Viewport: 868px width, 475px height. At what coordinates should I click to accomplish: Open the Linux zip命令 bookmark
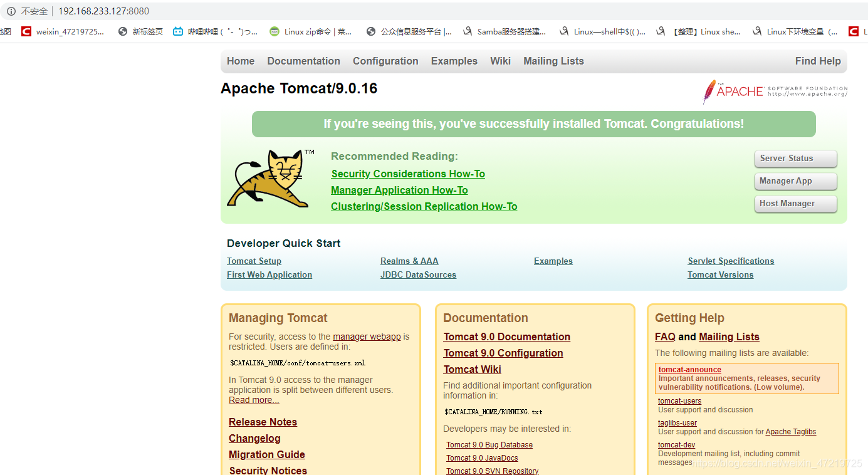(x=311, y=31)
